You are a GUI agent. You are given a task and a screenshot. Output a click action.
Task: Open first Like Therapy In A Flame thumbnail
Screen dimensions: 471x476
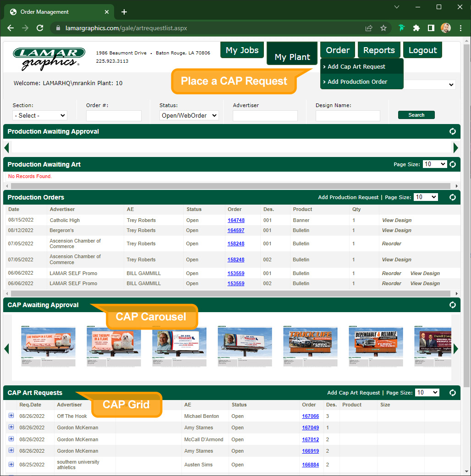[x=48, y=346]
